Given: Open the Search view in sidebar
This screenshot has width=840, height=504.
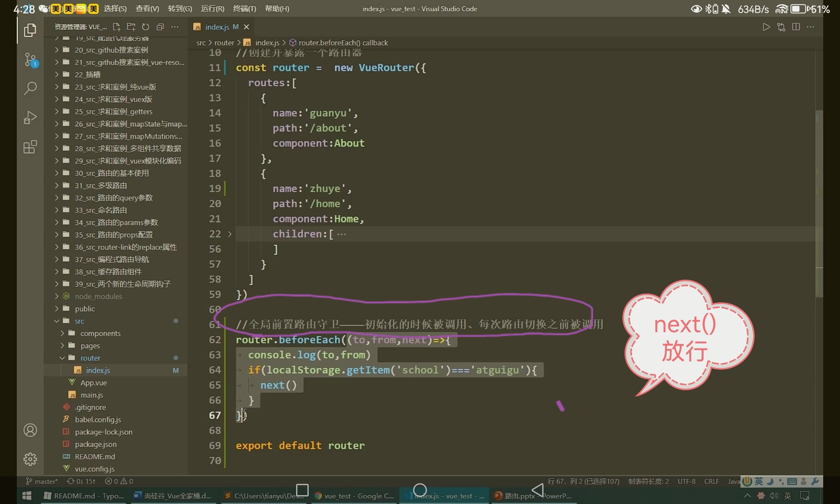Looking at the screenshot, I should 30,89.
